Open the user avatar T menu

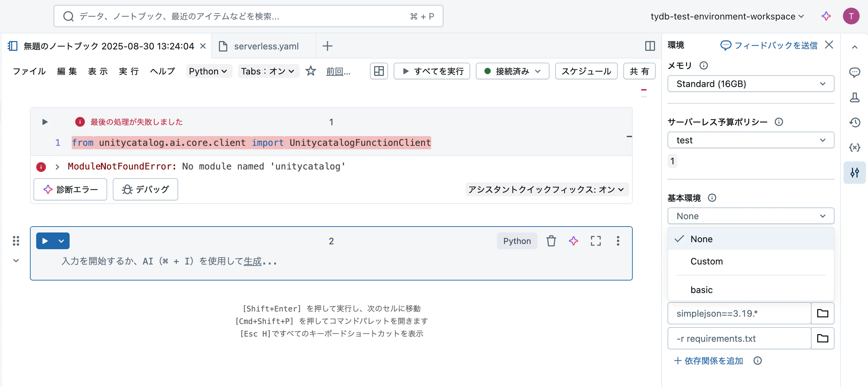pos(851,16)
